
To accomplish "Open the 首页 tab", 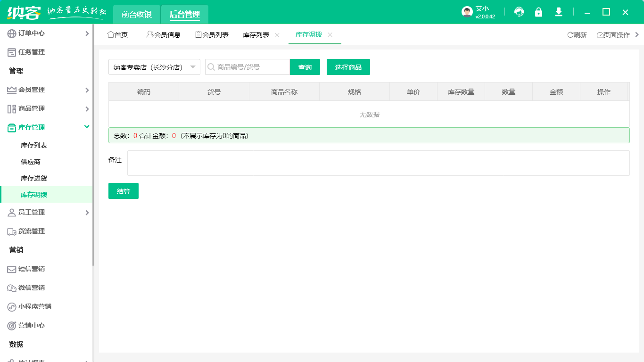I will 118,34.
